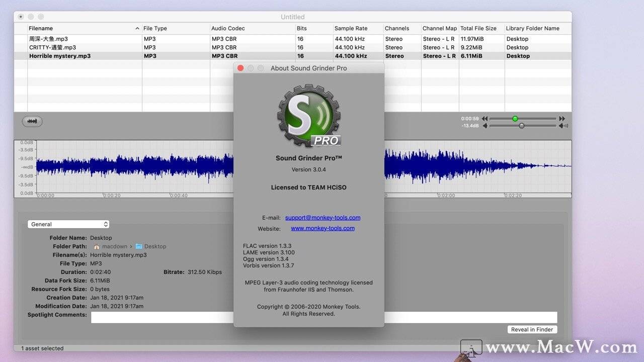Click the LAME version 3.100 text
The height and width of the screenshot is (362, 644).
click(269, 252)
